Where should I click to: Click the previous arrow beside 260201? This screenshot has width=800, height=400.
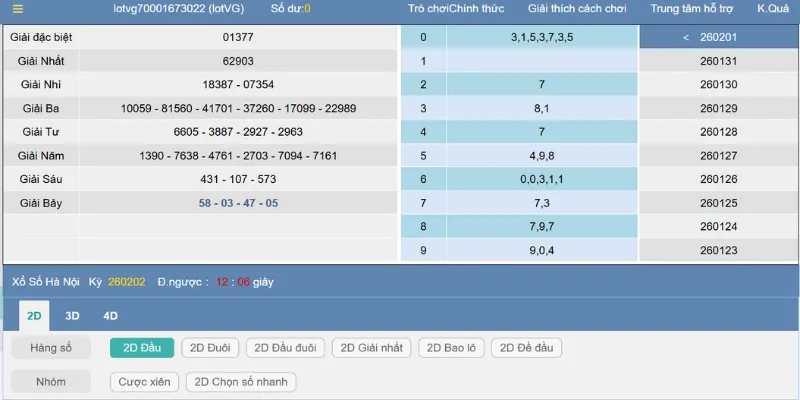[x=686, y=37]
